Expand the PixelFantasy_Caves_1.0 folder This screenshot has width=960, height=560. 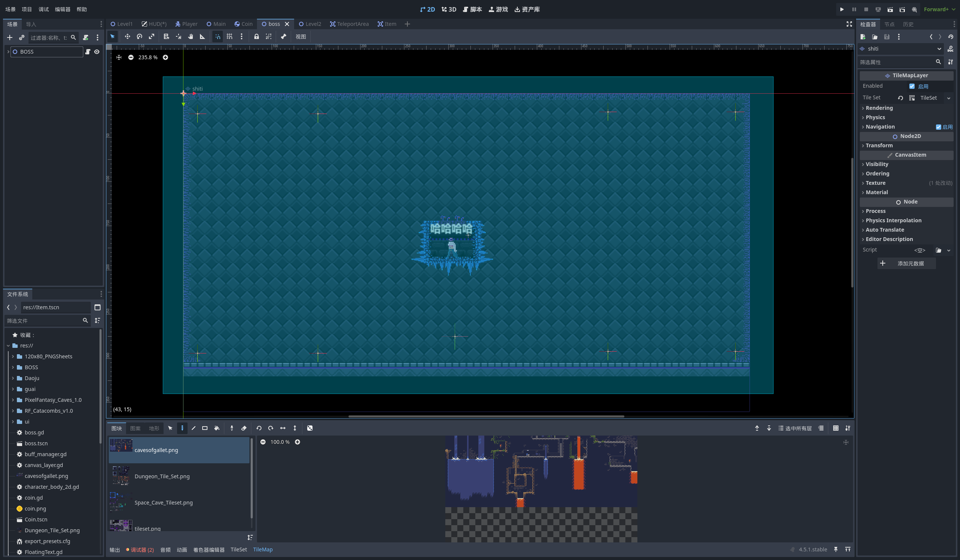pos(13,400)
